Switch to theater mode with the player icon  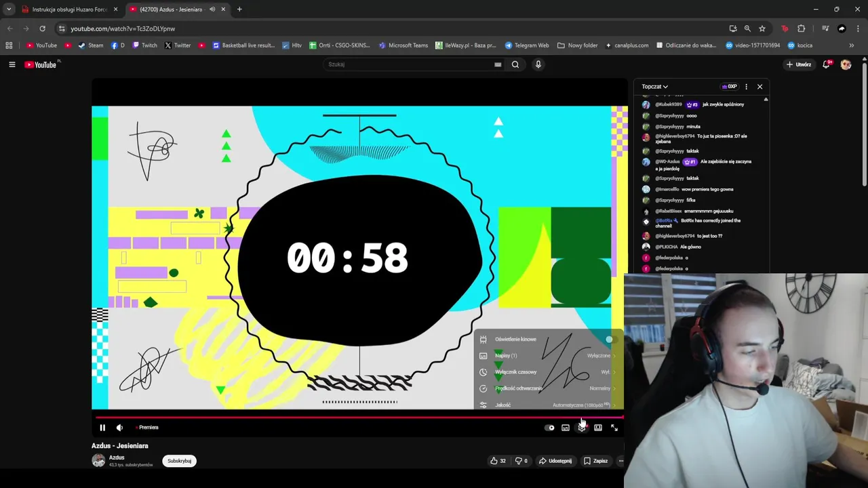(x=598, y=428)
